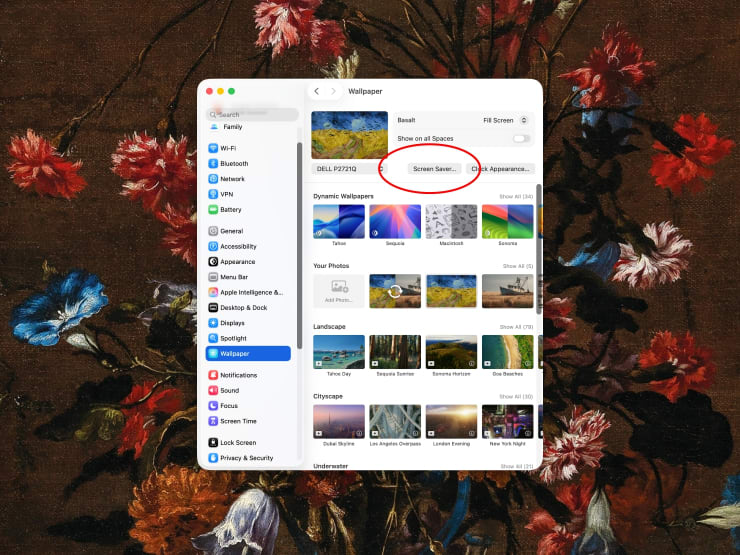Image resolution: width=740 pixels, height=555 pixels.
Task: Pick the Sonoma Horizon landscape
Action: point(451,352)
